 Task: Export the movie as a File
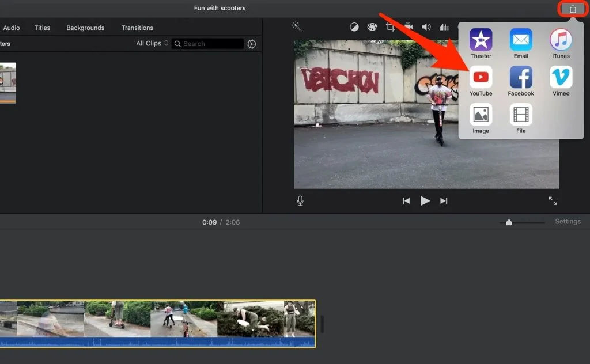tap(521, 115)
